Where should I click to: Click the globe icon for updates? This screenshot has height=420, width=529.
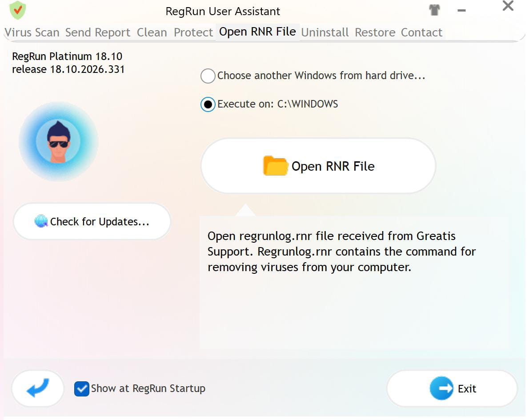coord(41,221)
